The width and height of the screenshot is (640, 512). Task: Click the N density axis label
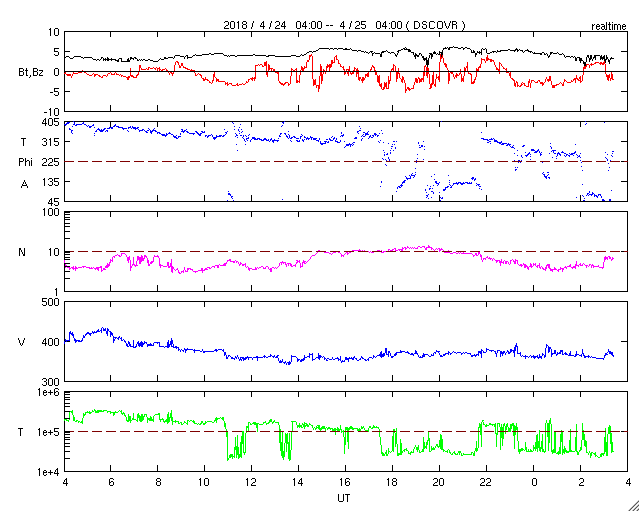coord(22,252)
